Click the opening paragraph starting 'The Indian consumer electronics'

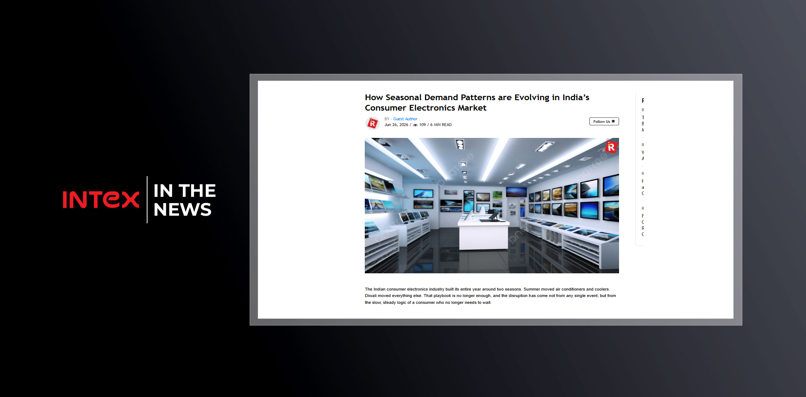click(491, 296)
